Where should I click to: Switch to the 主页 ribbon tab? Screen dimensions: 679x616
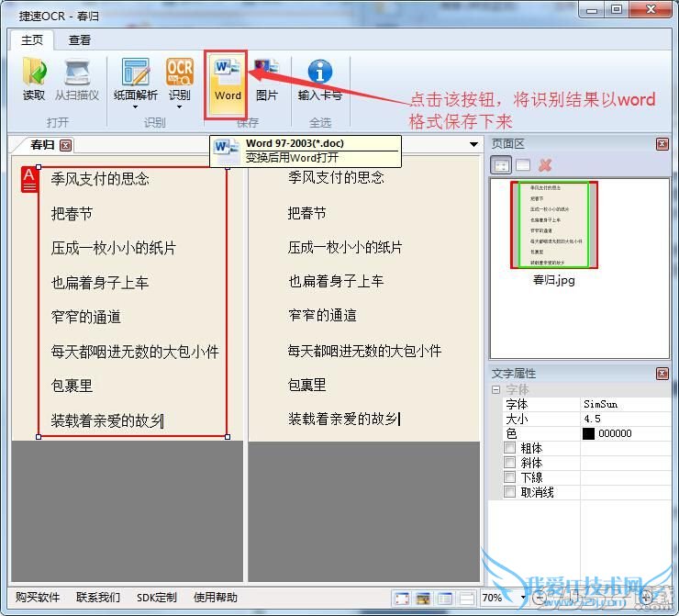click(32, 40)
